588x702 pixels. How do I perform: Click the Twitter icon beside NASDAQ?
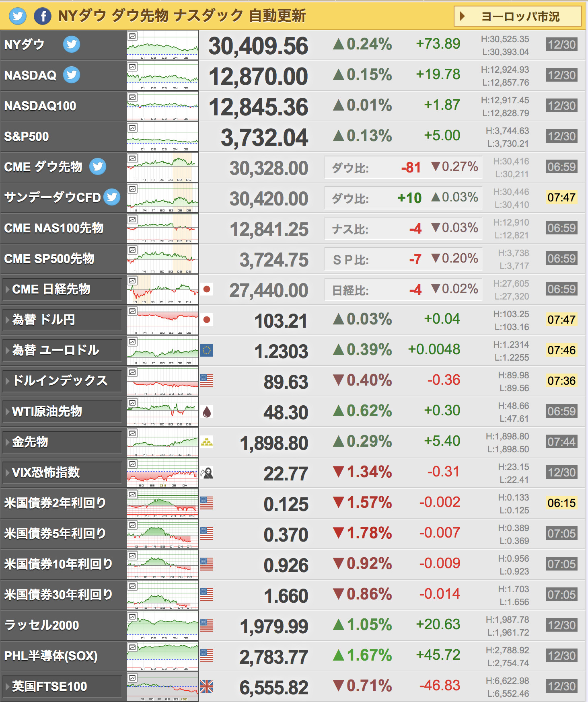point(72,75)
